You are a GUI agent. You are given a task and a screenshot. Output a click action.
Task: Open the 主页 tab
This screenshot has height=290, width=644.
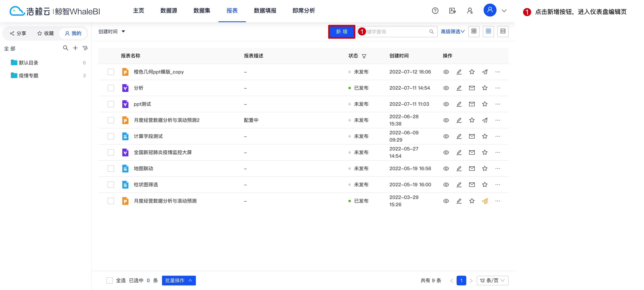coord(138,10)
